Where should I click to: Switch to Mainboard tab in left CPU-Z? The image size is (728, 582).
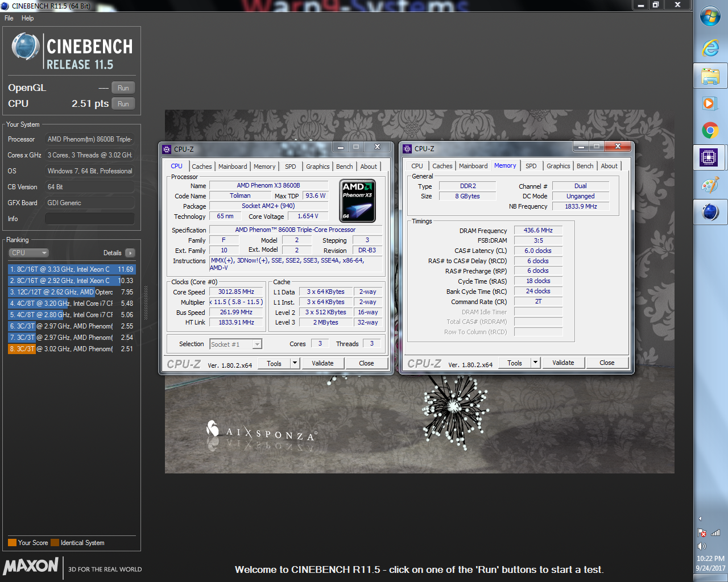(x=233, y=167)
